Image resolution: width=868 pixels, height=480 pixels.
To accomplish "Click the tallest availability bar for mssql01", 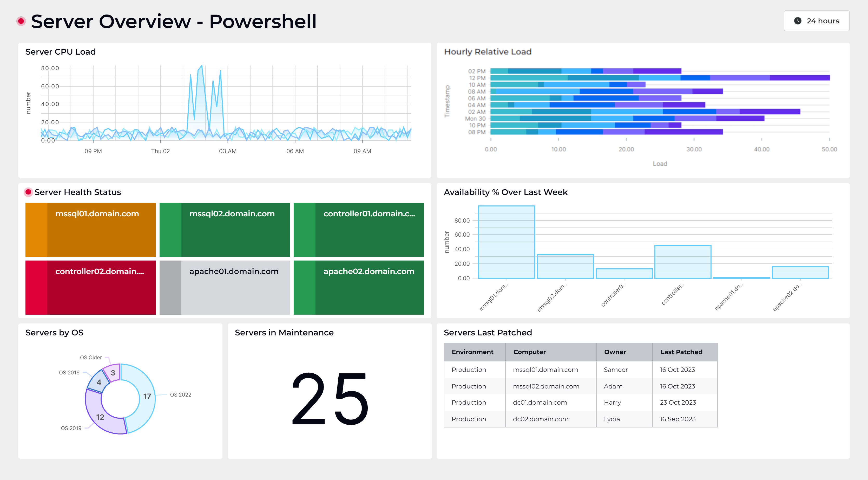I will pyautogui.click(x=507, y=243).
